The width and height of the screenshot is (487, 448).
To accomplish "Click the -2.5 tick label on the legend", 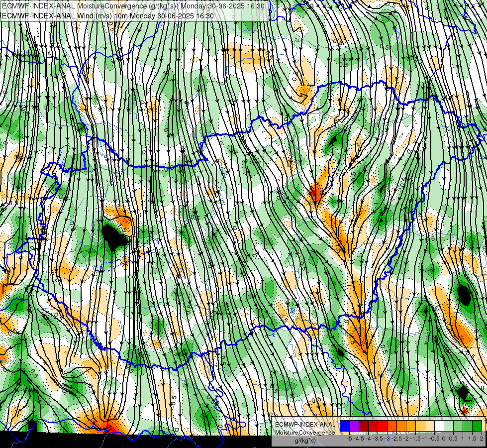I will 396,439.
